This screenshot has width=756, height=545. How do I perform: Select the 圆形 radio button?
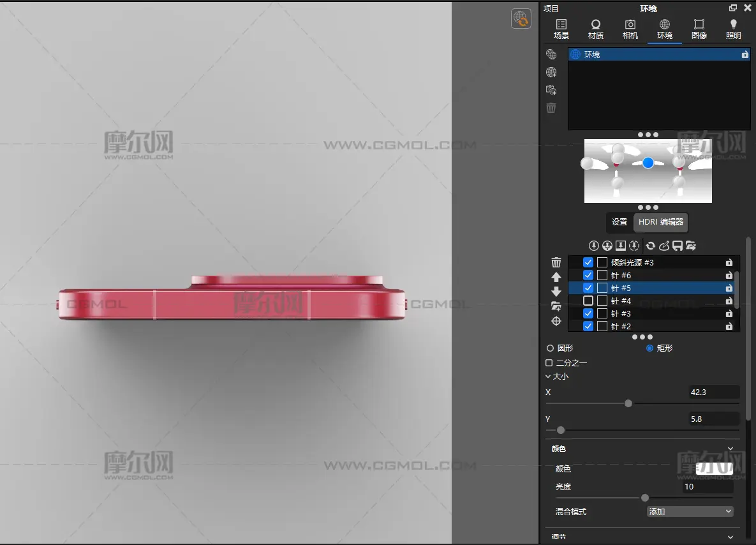pos(550,348)
